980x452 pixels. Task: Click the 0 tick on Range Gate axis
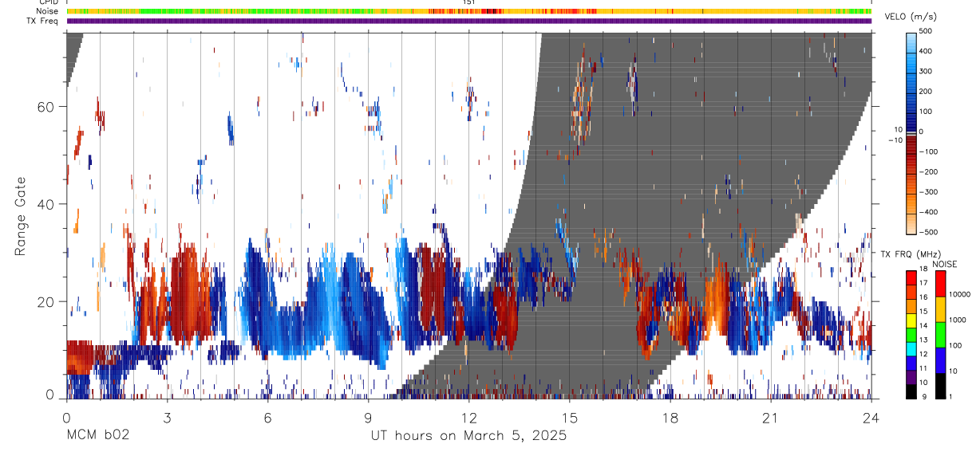pos(50,395)
